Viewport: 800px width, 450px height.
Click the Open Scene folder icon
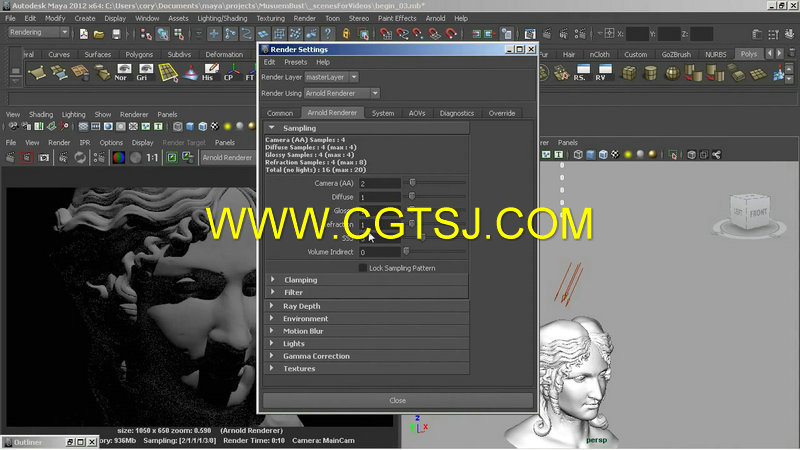click(99, 34)
